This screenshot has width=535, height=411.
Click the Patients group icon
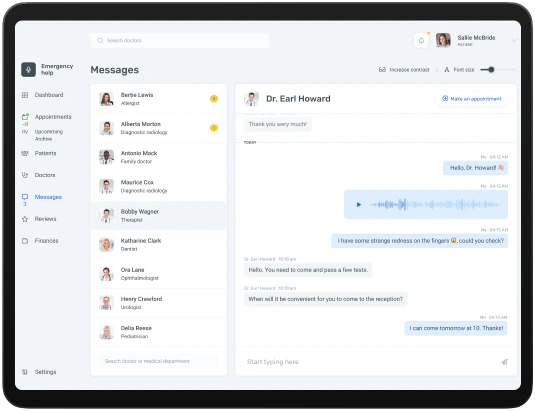[x=25, y=153]
